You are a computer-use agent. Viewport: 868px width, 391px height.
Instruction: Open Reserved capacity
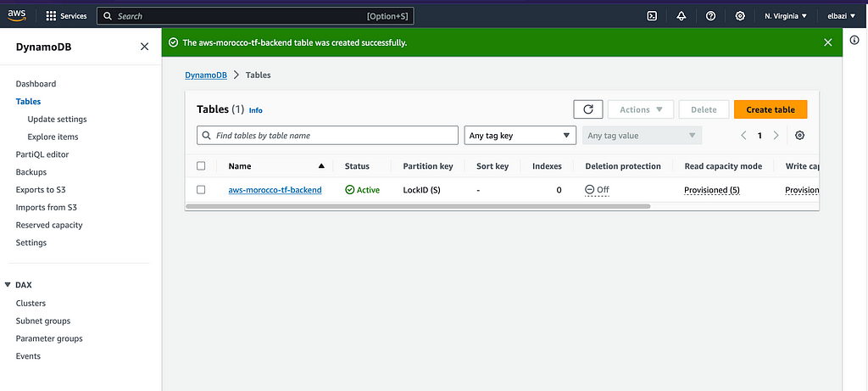pyautogui.click(x=49, y=225)
